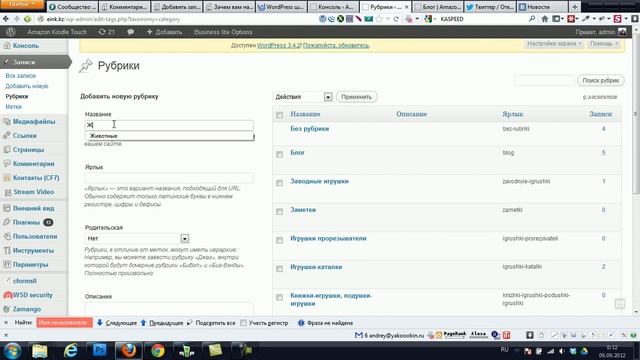Viewport: 640px width, 360px height.
Task: Check the Блог category checkbox
Action: 280,154
